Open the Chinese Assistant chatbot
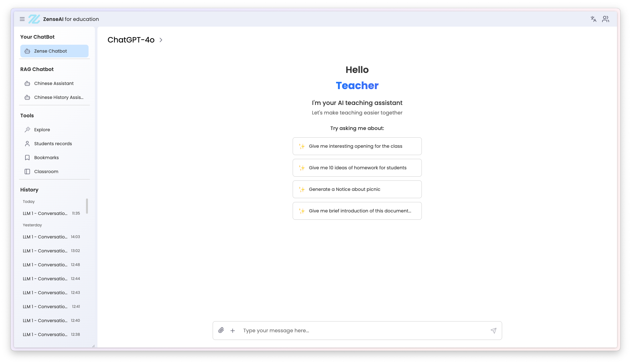The image size is (631, 364). 54,83
